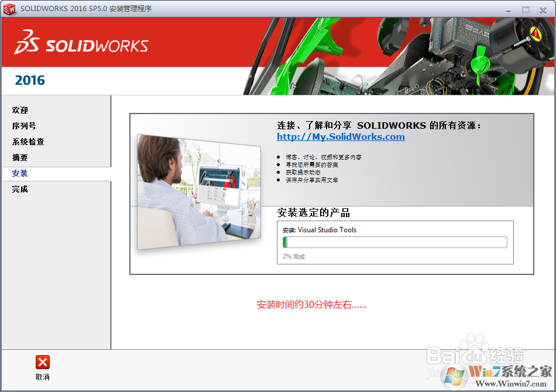Click the red X cancel icon at bottom
556x392 pixels.
[x=42, y=363]
